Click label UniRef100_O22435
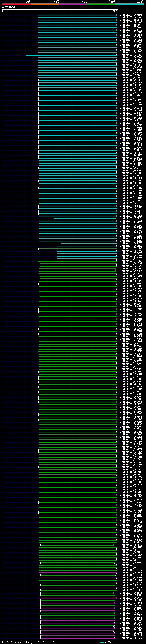Screen dimensions: 146x644 pos(131,30)
